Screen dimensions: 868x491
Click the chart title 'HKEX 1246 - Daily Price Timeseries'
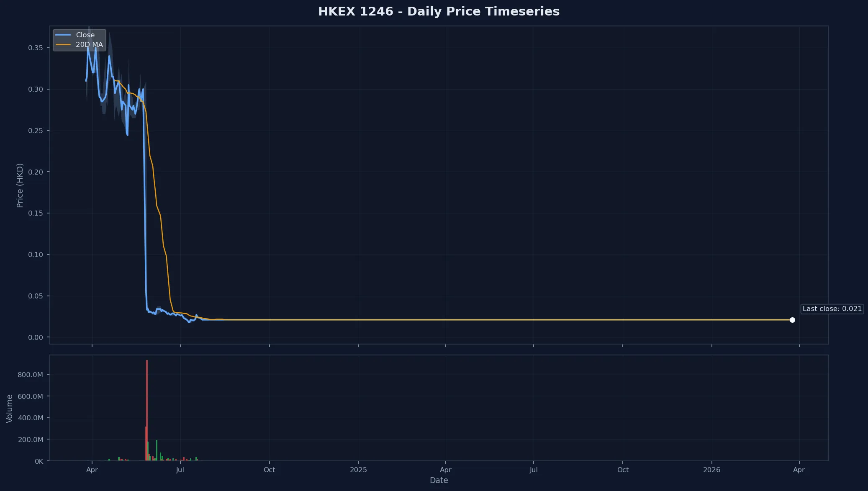coord(439,11)
